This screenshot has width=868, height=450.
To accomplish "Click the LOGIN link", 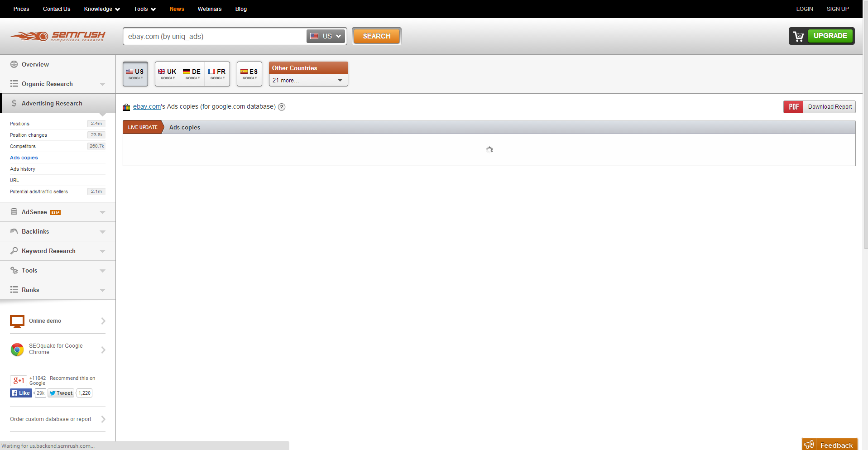I will point(805,9).
